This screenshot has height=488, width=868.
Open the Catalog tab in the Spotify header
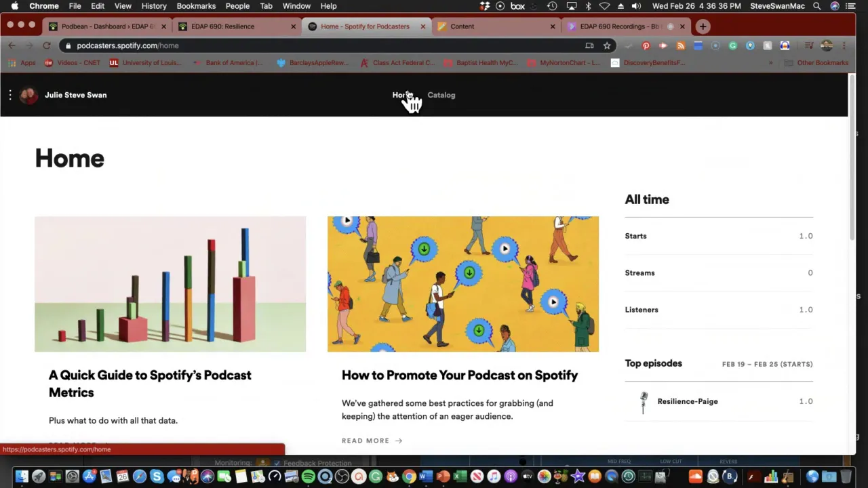(441, 95)
